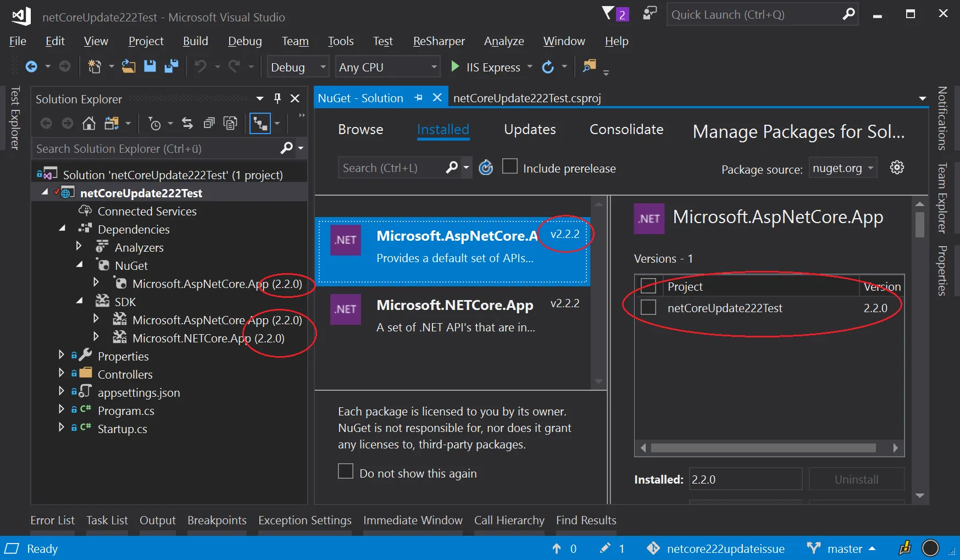Open NuGet settings gear icon
Image resolution: width=960 pixels, height=560 pixels.
(897, 167)
